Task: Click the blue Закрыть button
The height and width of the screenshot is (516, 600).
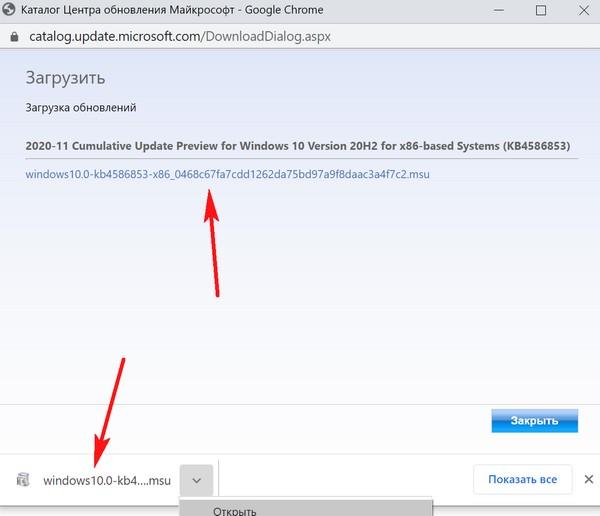Action: point(535,420)
